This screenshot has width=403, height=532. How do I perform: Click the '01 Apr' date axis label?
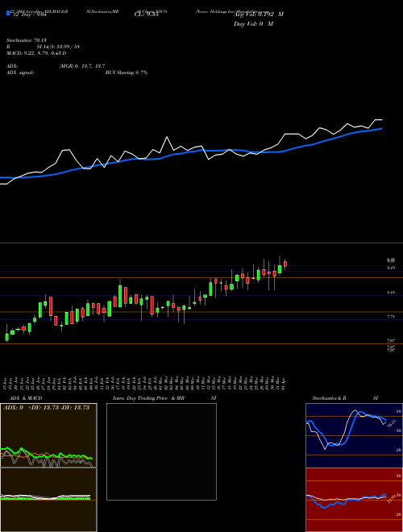283,383
